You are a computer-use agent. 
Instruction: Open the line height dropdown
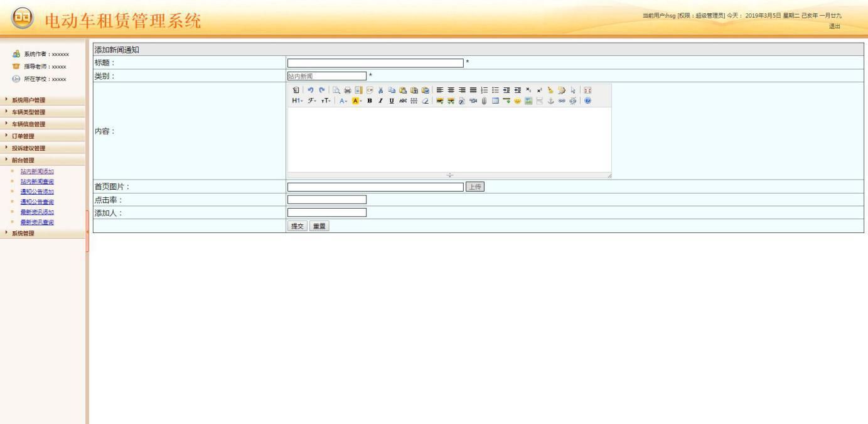coord(414,101)
